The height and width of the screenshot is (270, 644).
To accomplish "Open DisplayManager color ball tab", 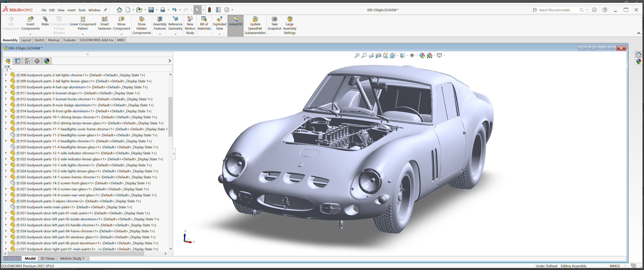I will (47, 61).
